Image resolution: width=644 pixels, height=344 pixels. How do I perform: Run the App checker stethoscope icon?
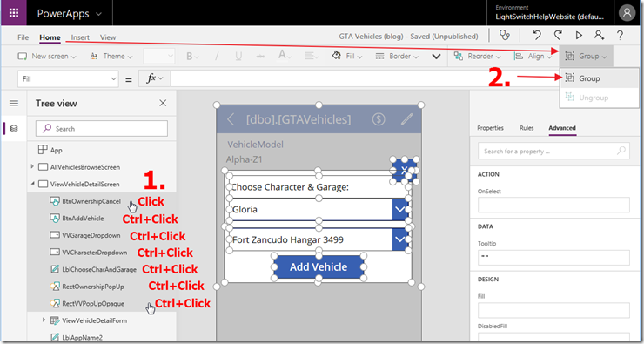505,36
